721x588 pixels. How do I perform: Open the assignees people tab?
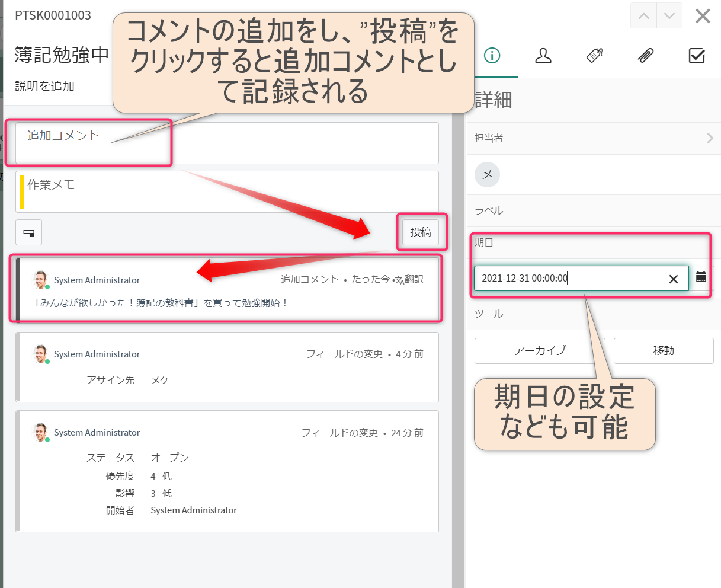[x=543, y=56]
